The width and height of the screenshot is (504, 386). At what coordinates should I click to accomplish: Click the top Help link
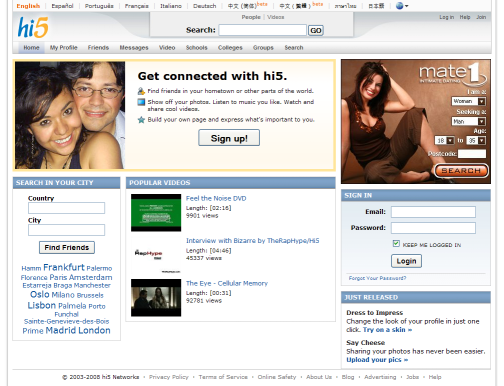(x=465, y=17)
